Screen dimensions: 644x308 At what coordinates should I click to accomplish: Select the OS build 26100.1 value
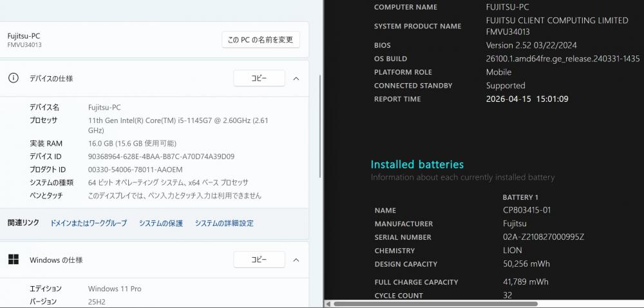(563, 59)
